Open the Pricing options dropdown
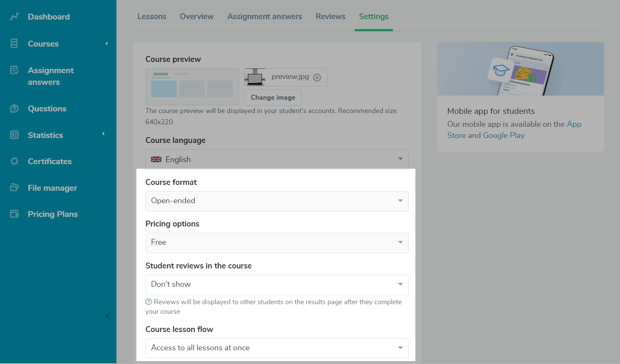Image resolution: width=620 pixels, height=364 pixels. point(277,243)
